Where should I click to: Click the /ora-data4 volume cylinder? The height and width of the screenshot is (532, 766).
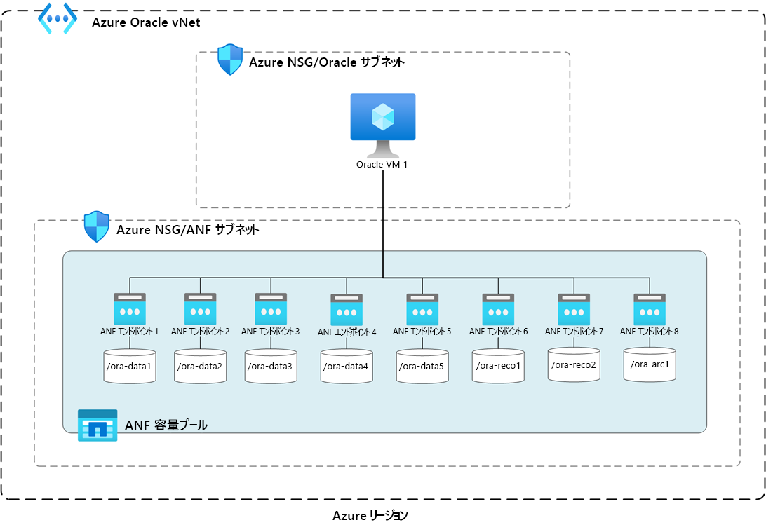click(x=347, y=366)
